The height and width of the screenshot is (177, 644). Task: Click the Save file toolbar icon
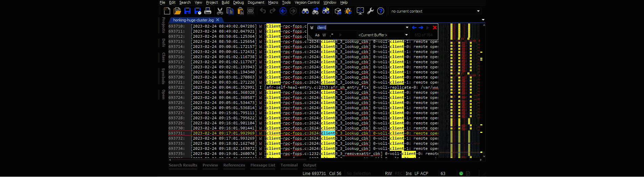click(187, 11)
